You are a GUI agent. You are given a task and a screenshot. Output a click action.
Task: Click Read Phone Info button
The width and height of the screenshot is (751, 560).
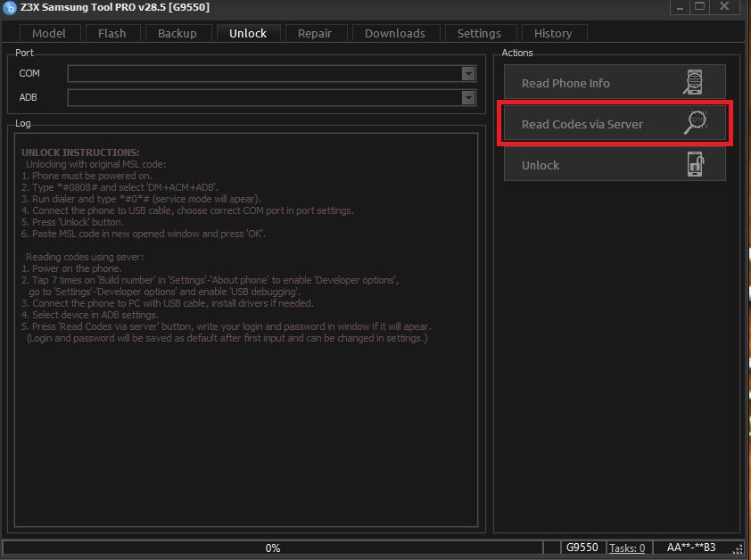pyautogui.click(x=615, y=82)
